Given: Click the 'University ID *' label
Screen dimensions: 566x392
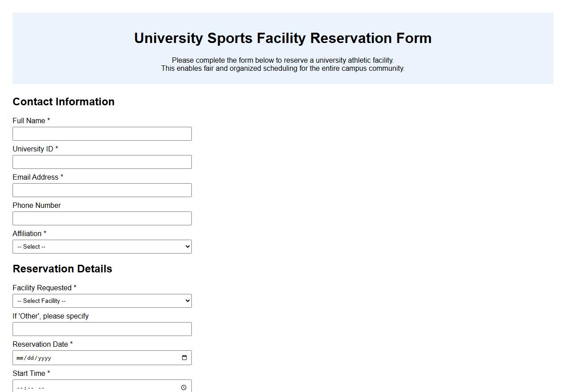Looking at the screenshot, I should click(35, 149).
